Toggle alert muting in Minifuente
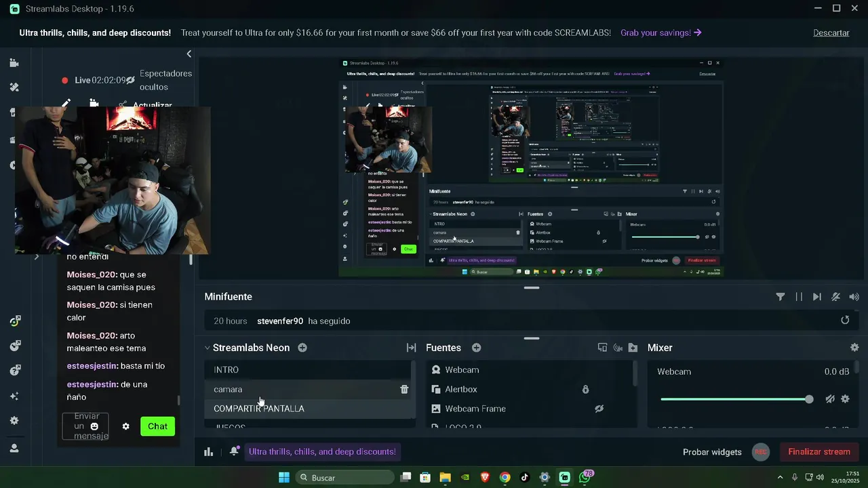868x488 pixels. pyautogui.click(x=835, y=297)
